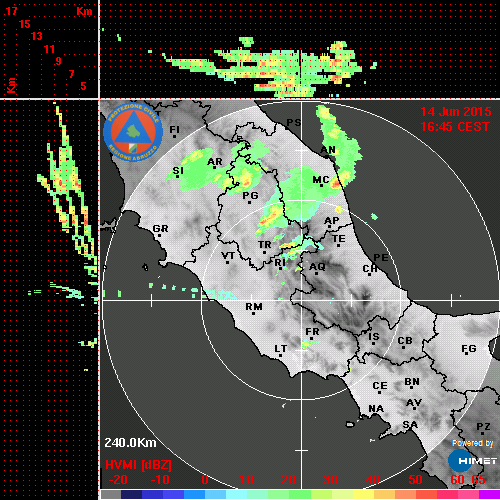Click the 240.0Km range label

[x=130, y=443]
